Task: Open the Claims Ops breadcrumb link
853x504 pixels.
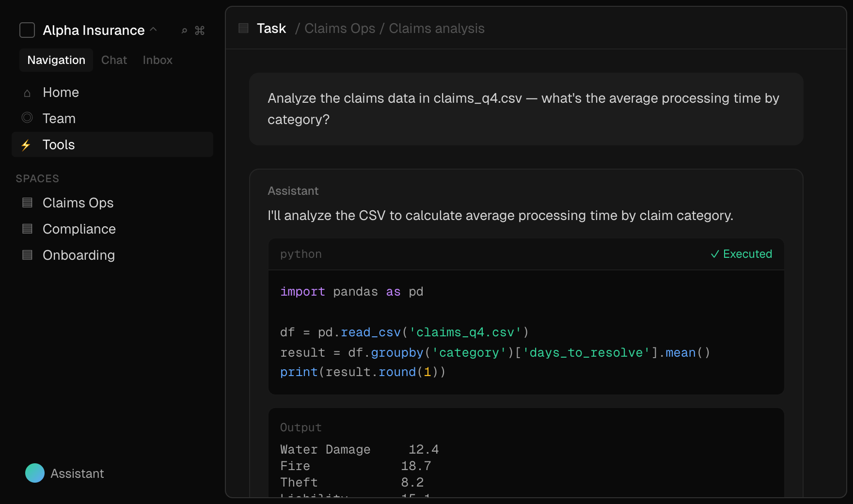Action: pos(339,29)
